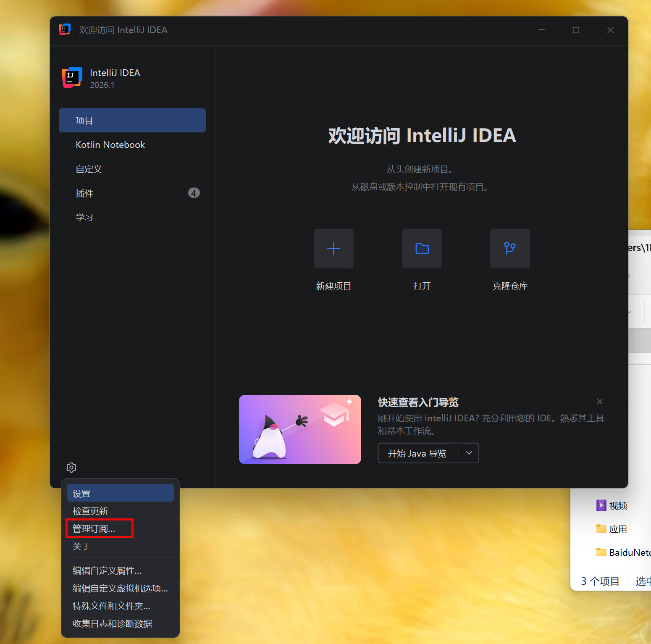Click the plugins update count badge
Viewport: 651px width, 644px height.
coord(194,193)
